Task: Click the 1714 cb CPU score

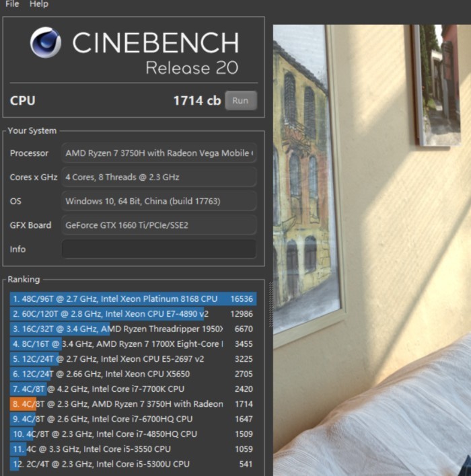Action: (197, 101)
